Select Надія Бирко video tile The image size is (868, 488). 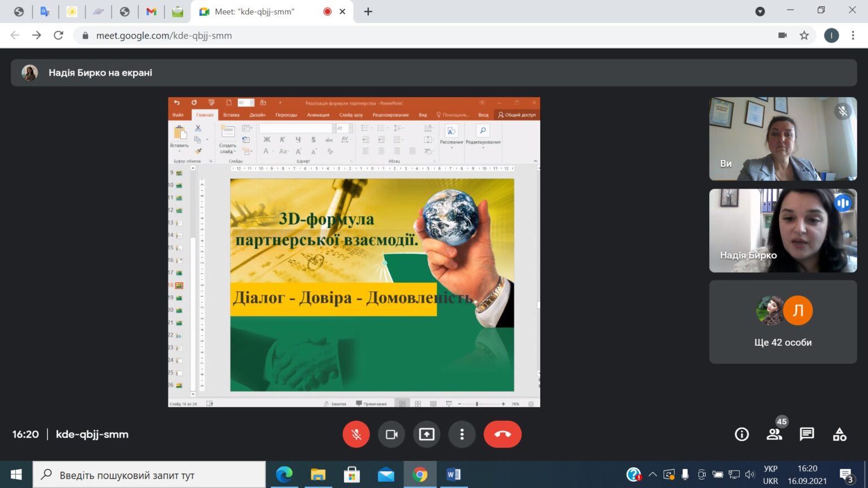coord(783,230)
